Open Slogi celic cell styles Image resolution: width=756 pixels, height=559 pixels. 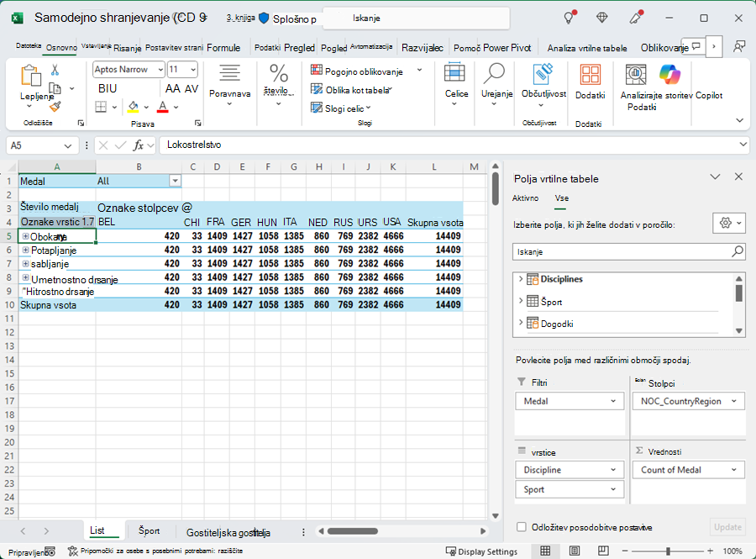tap(340, 108)
